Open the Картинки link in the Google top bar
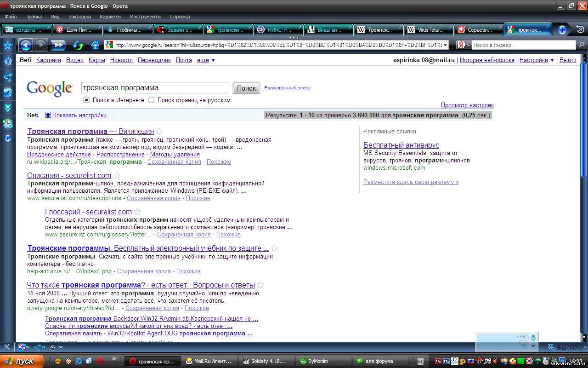Viewport: 588px width, 368px height. pyautogui.click(x=49, y=60)
